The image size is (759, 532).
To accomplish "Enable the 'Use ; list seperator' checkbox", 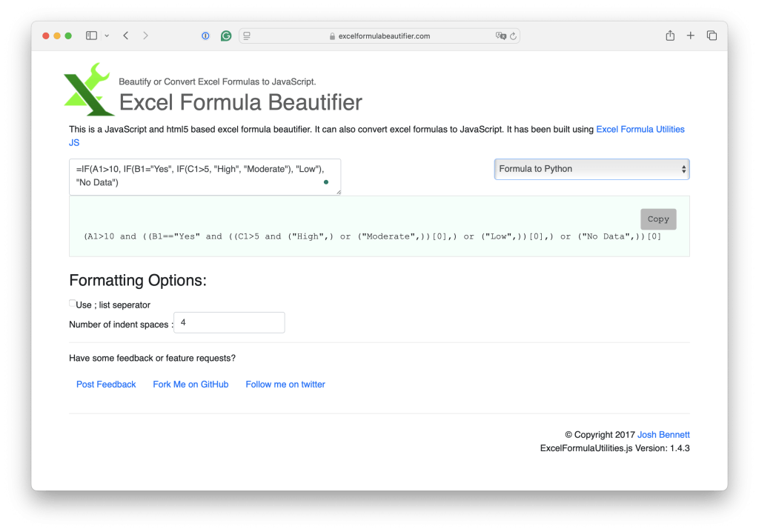I will 72,303.
